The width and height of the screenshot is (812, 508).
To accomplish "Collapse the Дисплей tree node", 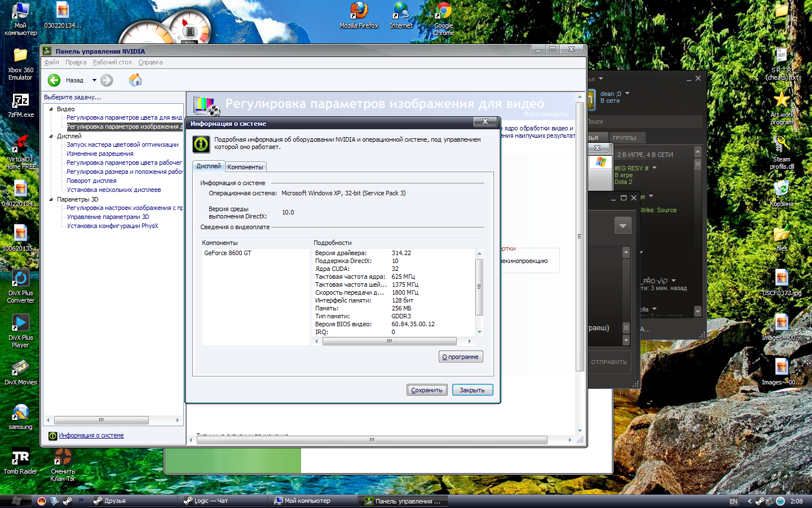I will [x=51, y=136].
